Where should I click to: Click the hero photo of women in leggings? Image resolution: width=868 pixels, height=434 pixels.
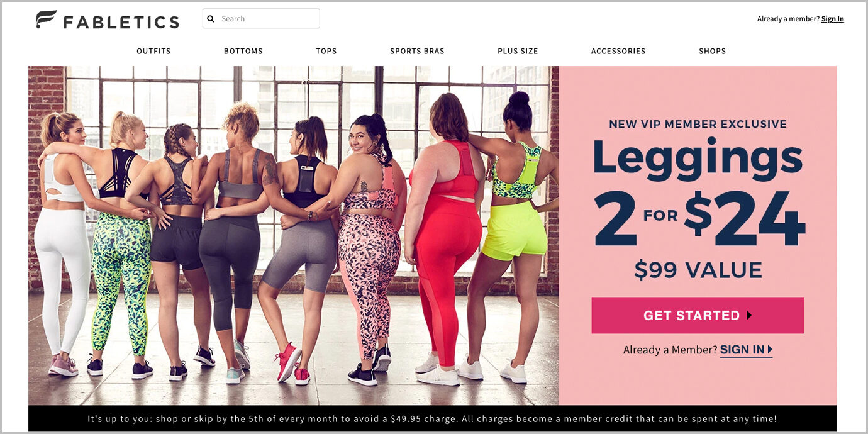pos(293,235)
